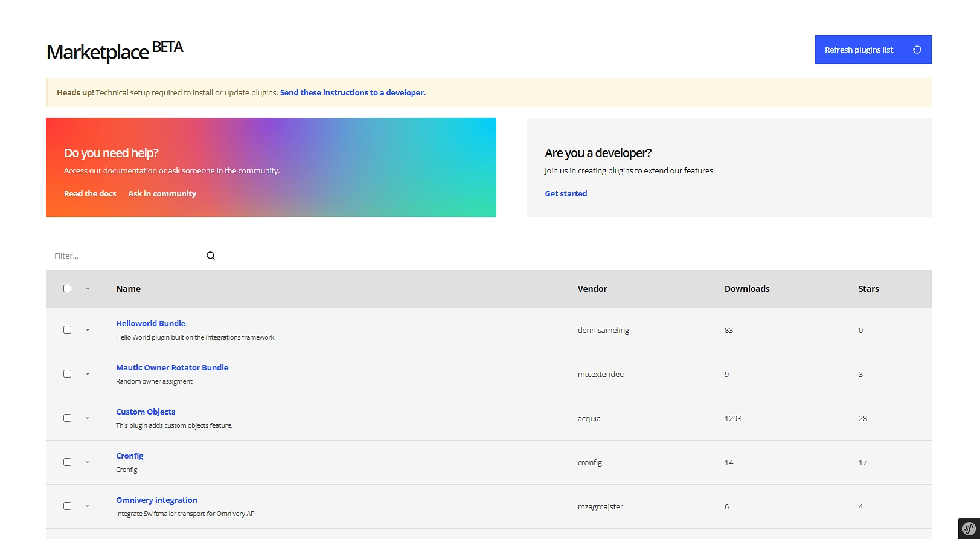Open the Custom Objects plugin page

(146, 412)
